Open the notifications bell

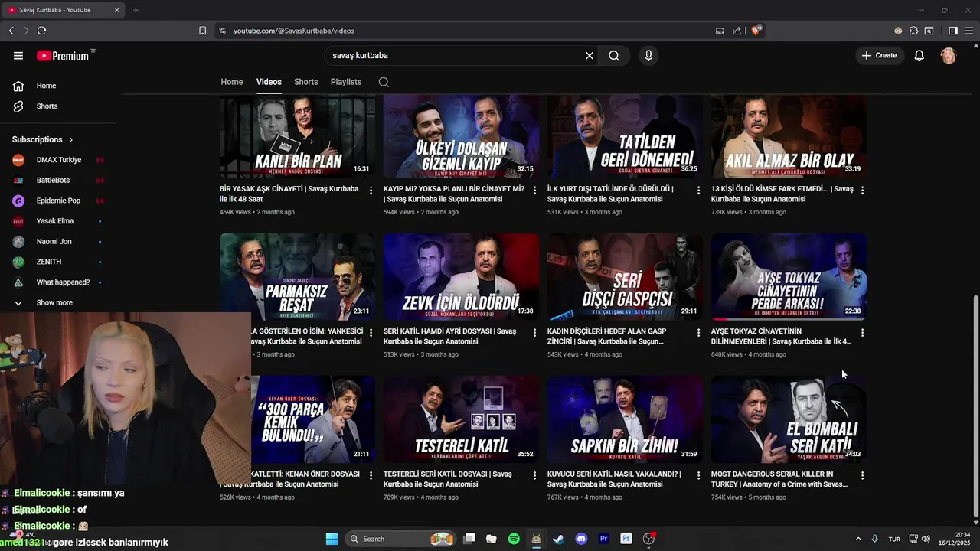[920, 55]
